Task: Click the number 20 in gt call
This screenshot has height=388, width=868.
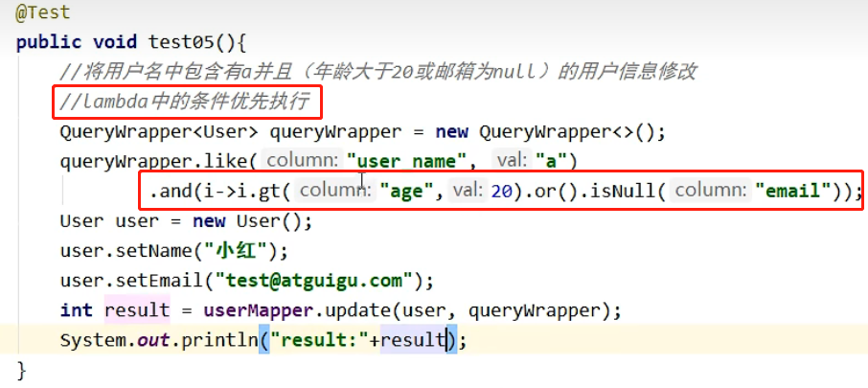Action: (500, 192)
